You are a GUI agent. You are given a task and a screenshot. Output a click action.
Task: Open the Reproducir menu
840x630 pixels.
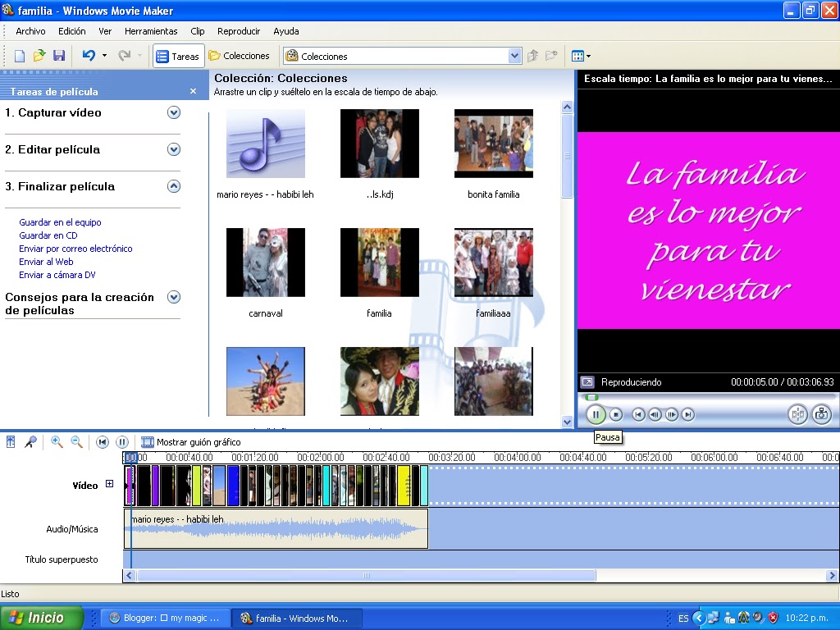point(239,31)
